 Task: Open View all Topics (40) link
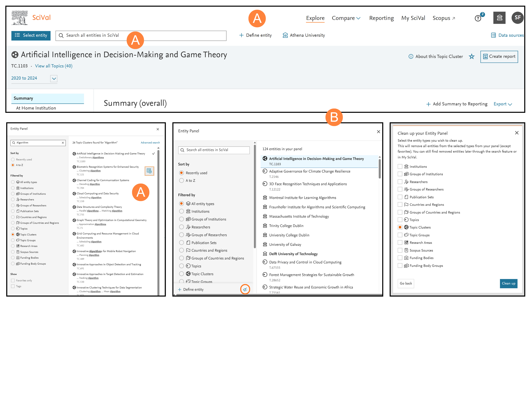[54, 66]
